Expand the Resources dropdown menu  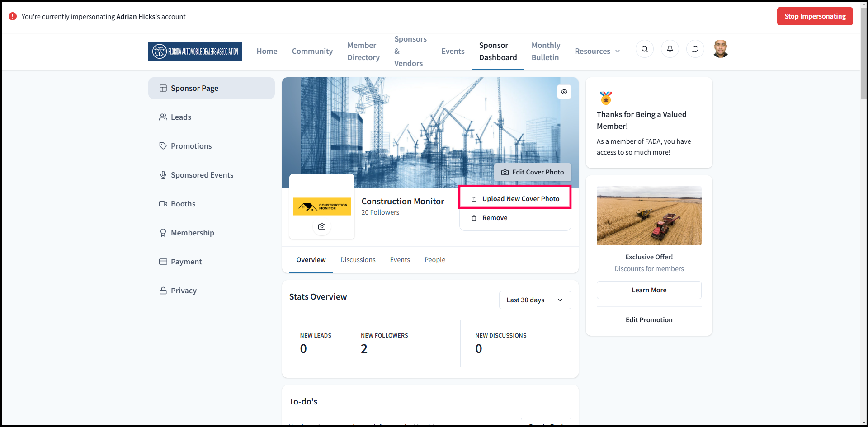597,51
